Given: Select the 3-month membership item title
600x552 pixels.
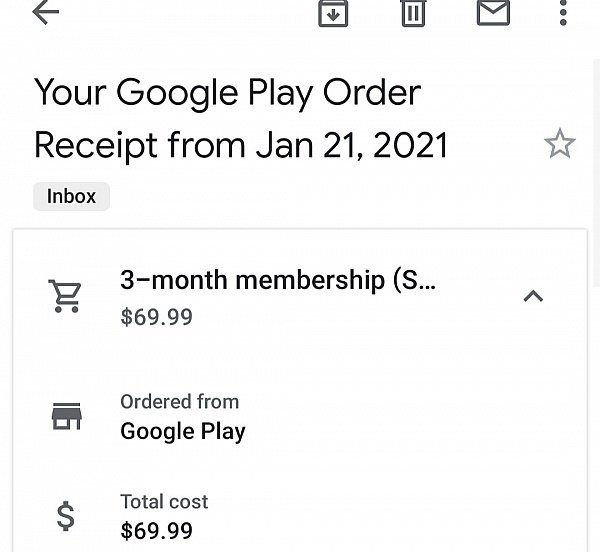Looking at the screenshot, I should tap(277, 280).
